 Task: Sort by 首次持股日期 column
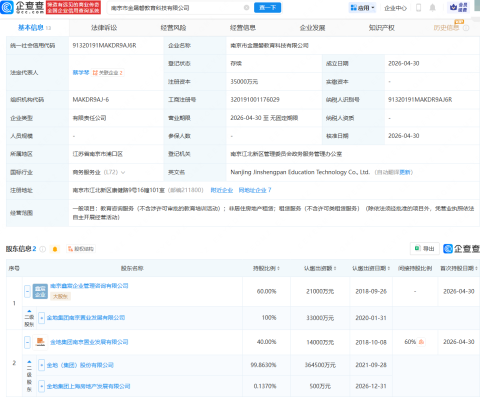[459, 268]
